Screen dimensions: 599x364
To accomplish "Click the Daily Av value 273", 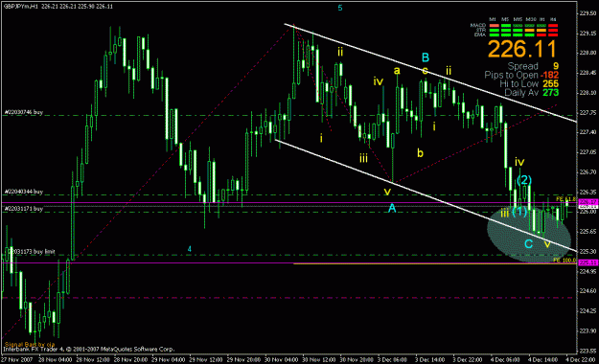I will click(x=550, y=92).
